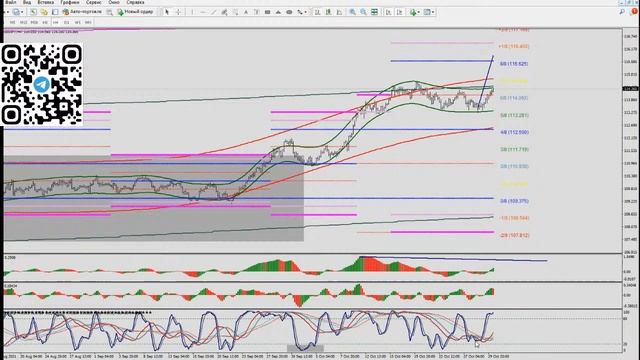Toggle the Terminal window icon

click(55, 12)
